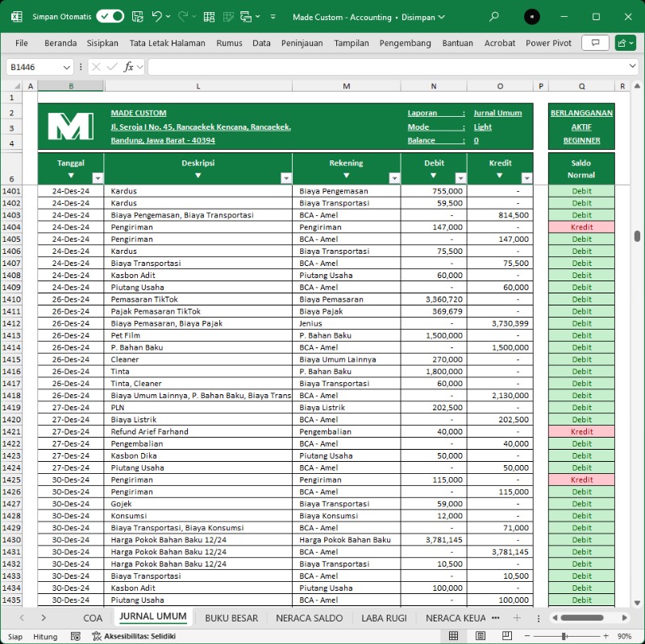Screen dimensions: 645x644
Task: Expand the Name Box dropdown arrow
Action: [x=66, y=67]
